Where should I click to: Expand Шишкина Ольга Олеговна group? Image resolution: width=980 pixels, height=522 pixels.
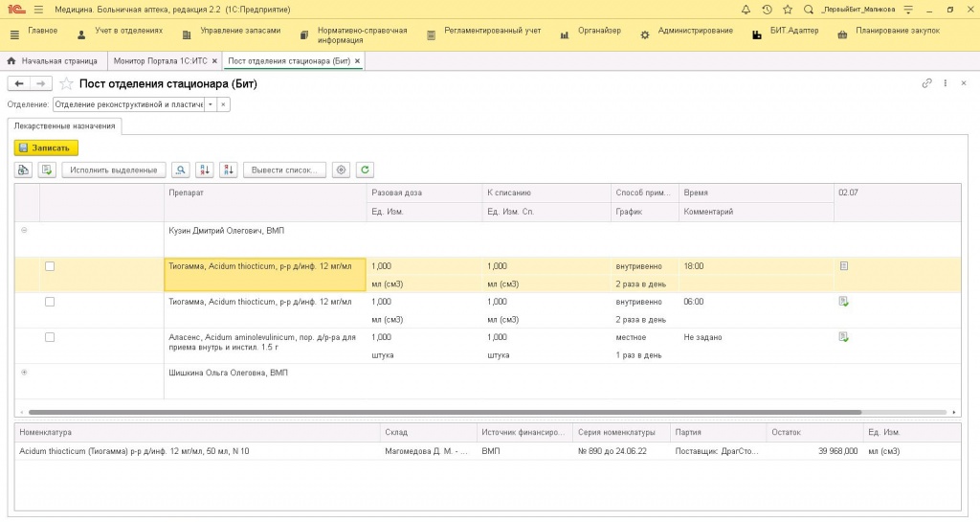(24, 373)
